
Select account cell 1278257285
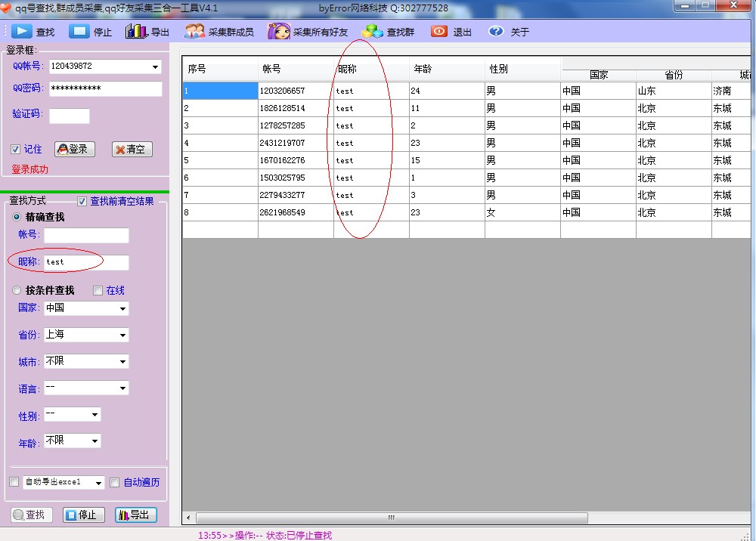[x=296, y=125]
